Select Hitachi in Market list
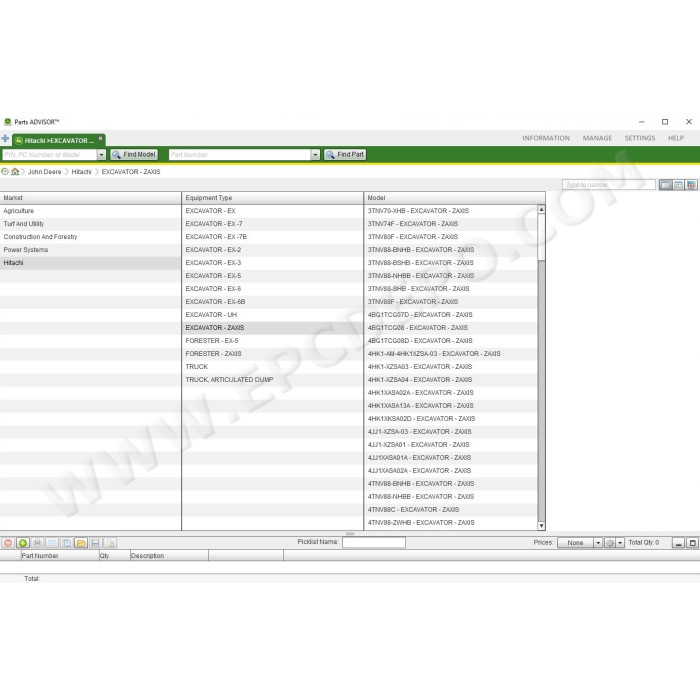The width and height of the screenshot is (700, 700). click(91, 263)
